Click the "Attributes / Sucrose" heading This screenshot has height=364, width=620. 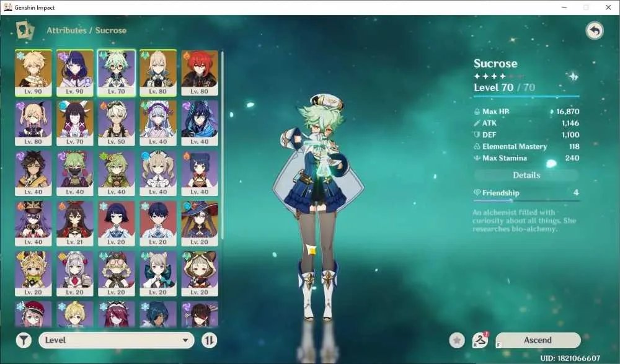[87, 30]
